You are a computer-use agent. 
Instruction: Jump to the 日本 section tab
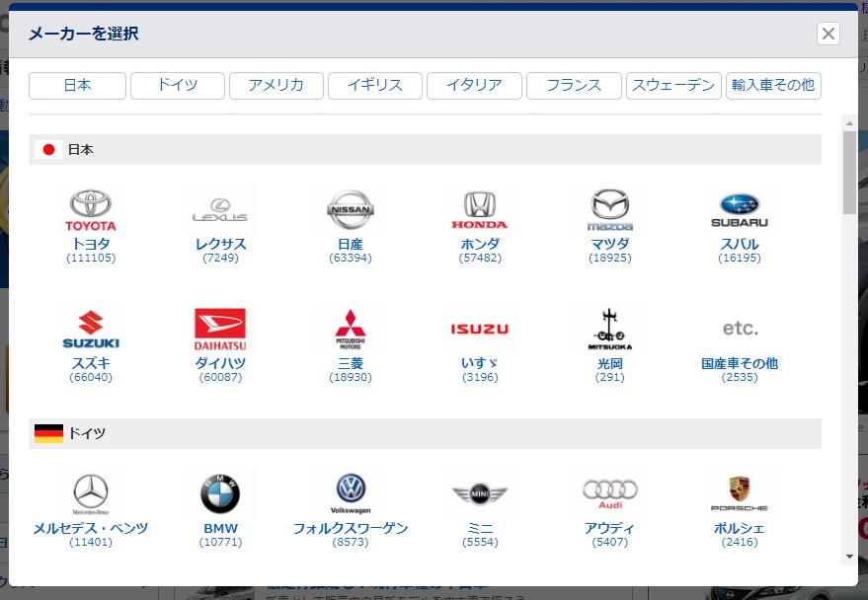77,86
